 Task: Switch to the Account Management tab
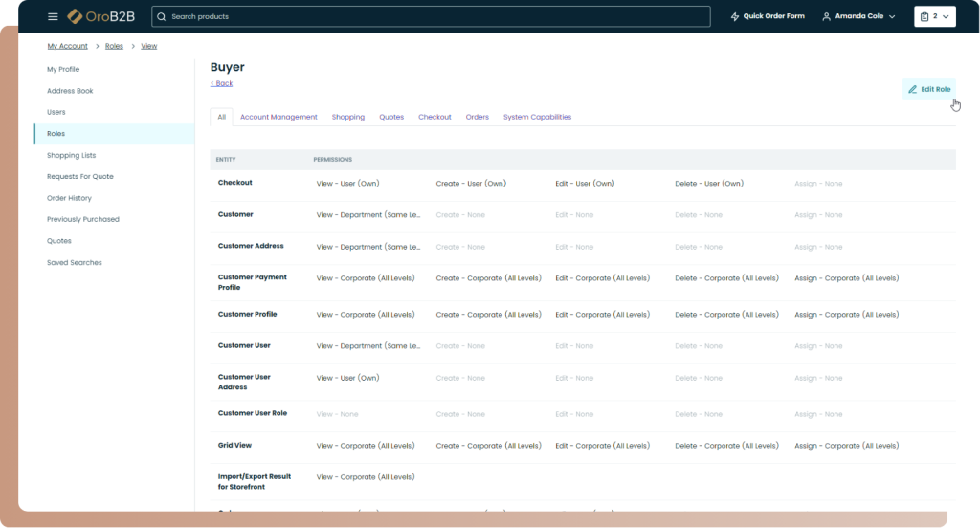point(278,117)
